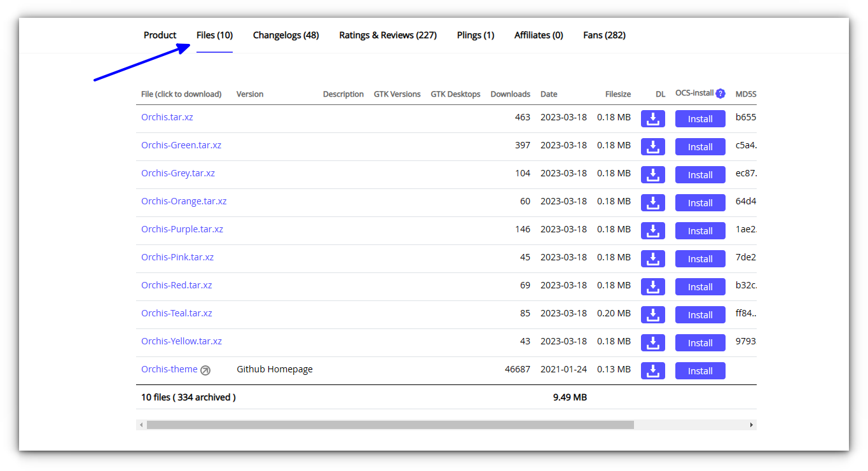Open the Orchis-Red.tar.xz file link
Image resolution: width=868 pixels, height=471 pixels.
click(176, 285)
